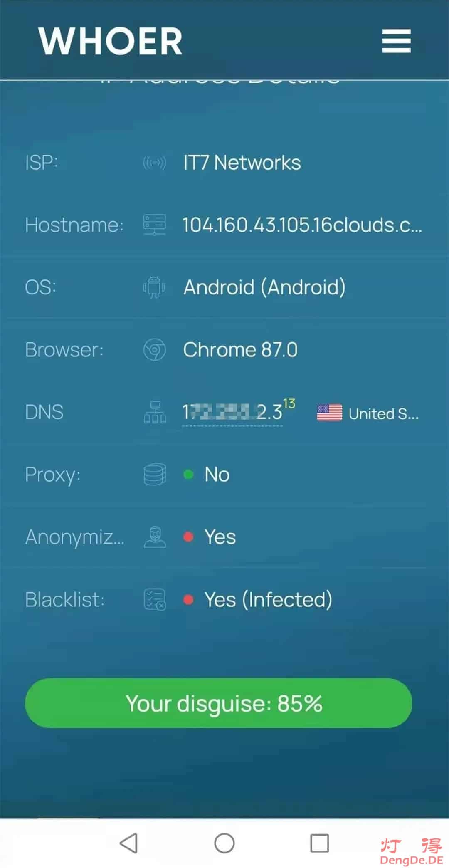Tap the Android home circle button

[x=224, y=843]
